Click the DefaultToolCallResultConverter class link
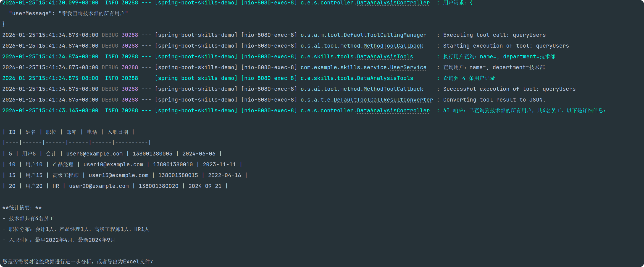 point(383,100)
